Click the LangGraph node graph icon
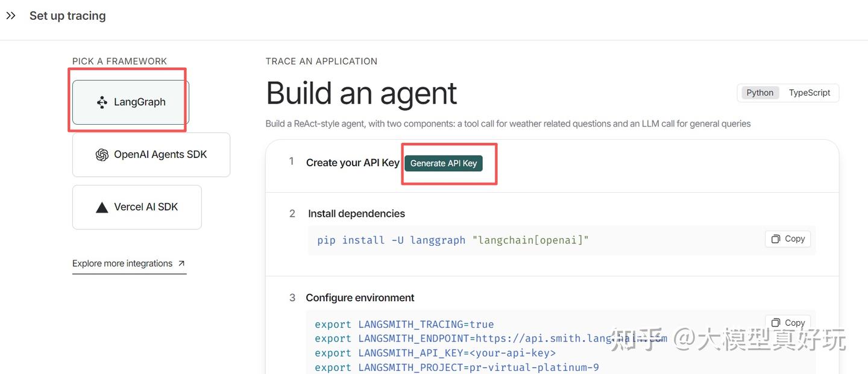Screen dimensions: 868x374 point(101,102)
